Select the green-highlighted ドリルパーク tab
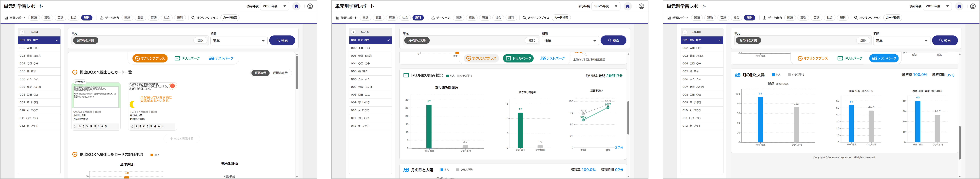The image size is (980, 179). [x=518, y=58]
